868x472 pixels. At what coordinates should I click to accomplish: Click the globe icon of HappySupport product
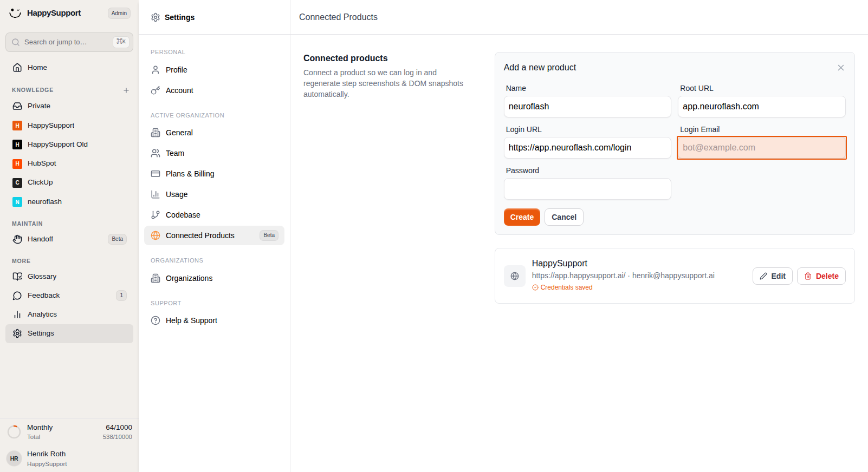point(515,276)
